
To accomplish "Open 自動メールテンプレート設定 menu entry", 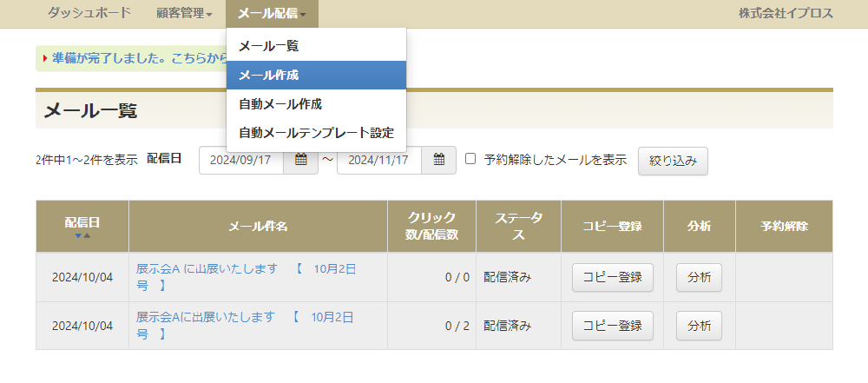I will point(316,133).
